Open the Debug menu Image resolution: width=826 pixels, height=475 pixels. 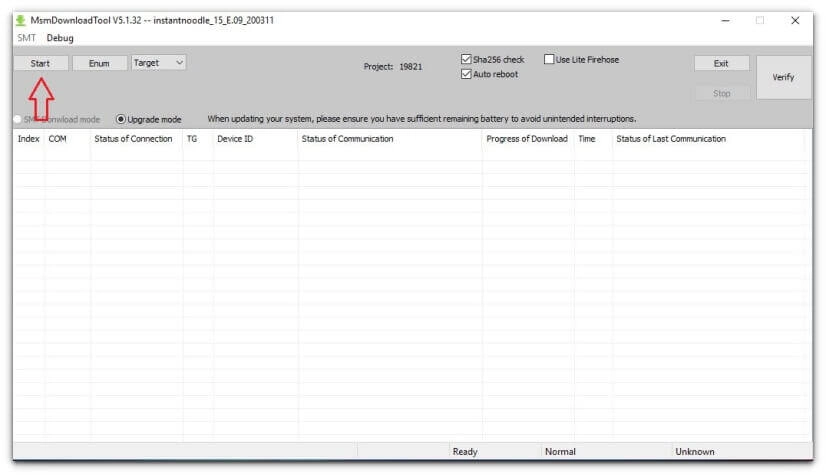[x=60, y=38]
